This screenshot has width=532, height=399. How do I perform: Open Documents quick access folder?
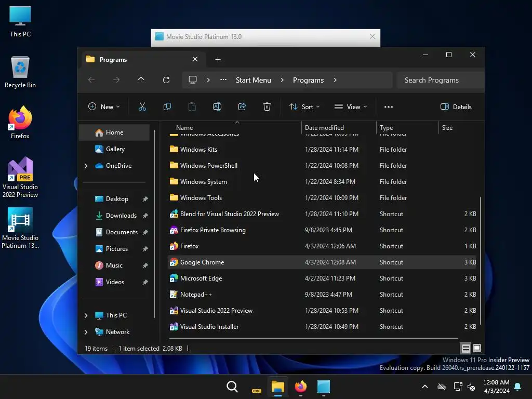tap(115, 232)
